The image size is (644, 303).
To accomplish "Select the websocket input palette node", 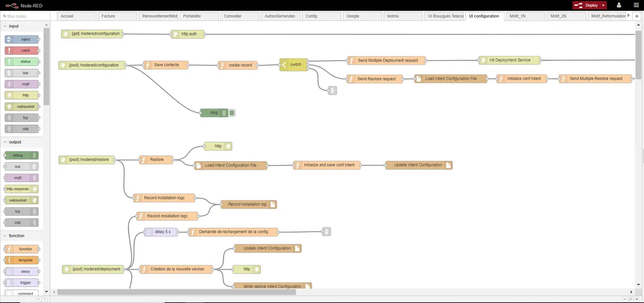I will 22,106.
